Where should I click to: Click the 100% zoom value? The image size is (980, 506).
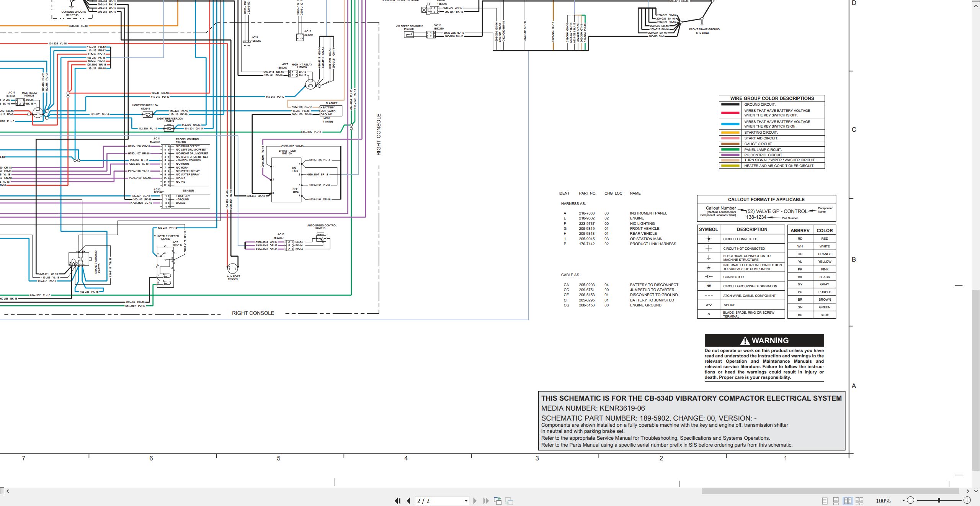pyautogui.click(x=884, y=501)
